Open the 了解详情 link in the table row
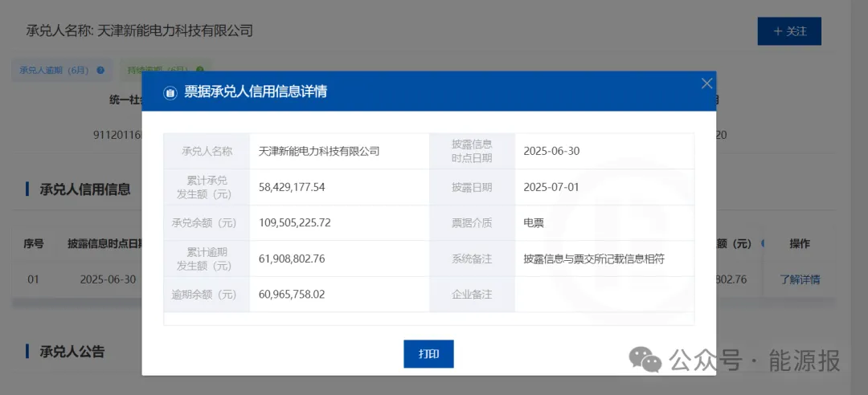The height and width of the screenshot is (395, 868). [800, 280]
